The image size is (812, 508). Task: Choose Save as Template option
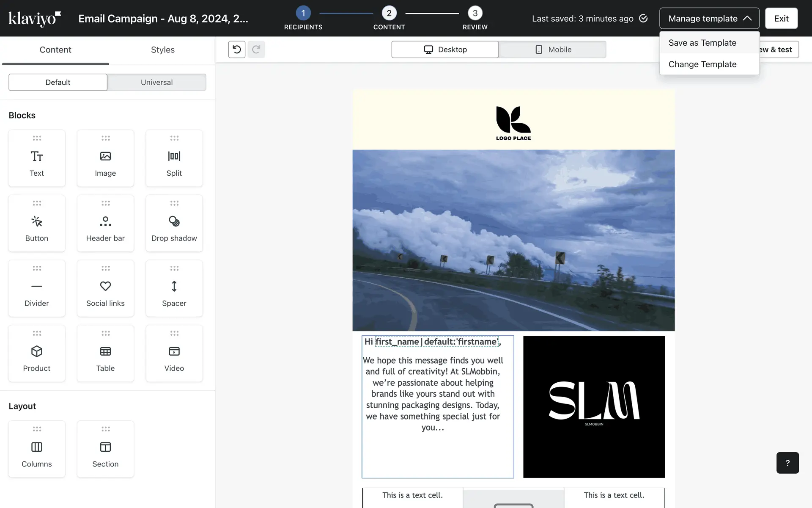[702, 43]
